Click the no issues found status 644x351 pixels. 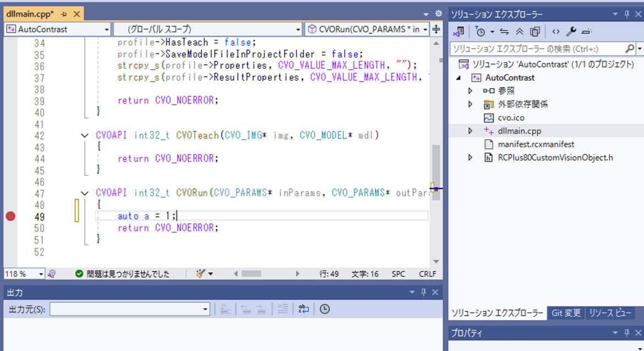coord(122,274)
